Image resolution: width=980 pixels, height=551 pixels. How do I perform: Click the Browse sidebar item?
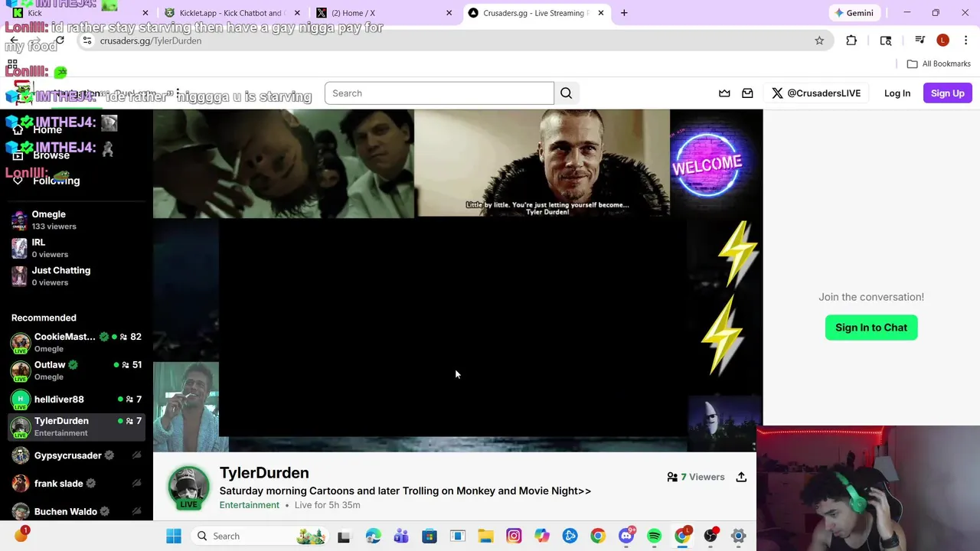coord(51,155)
